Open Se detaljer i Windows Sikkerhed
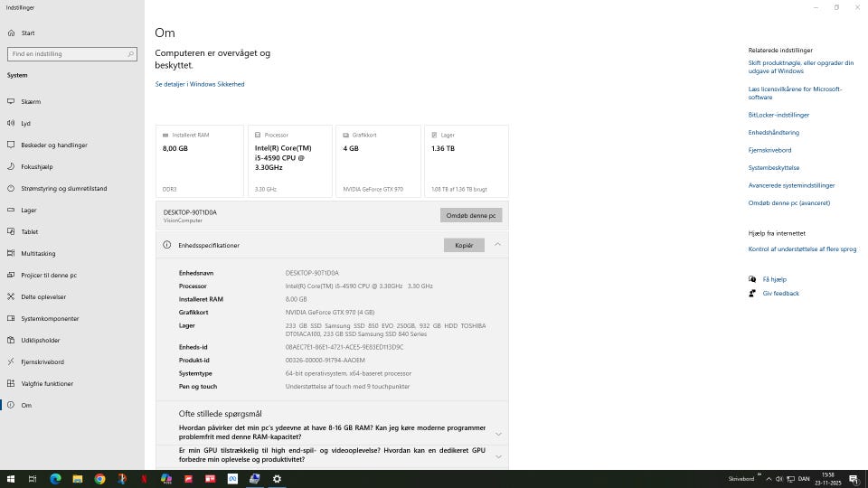The height and width of the screenshot is (488, 868). [200, 84]
